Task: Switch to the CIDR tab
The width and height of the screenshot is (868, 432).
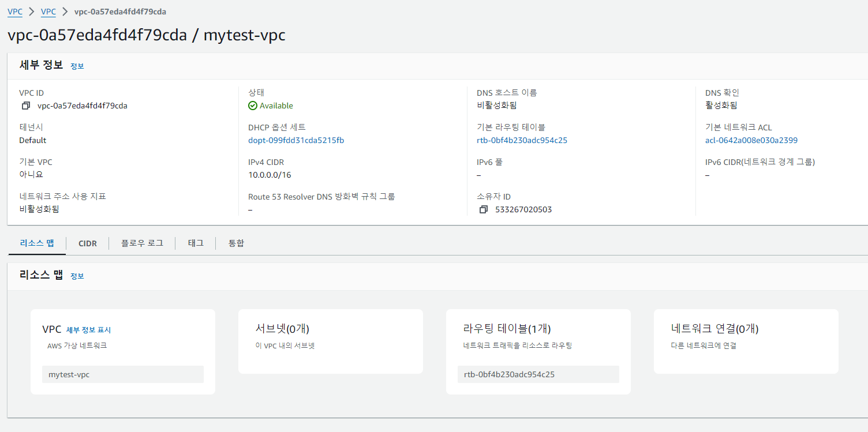Action: click(88, 243)
